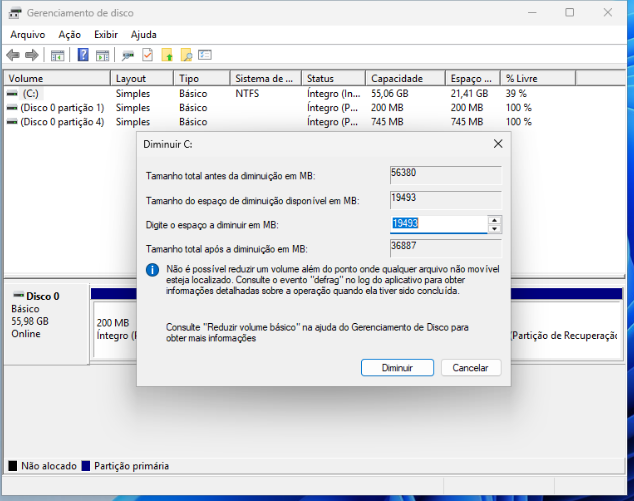Screen dimensions: 634x501
Task: Open the Ajuda menu
Action: click(x=144, y=35)
